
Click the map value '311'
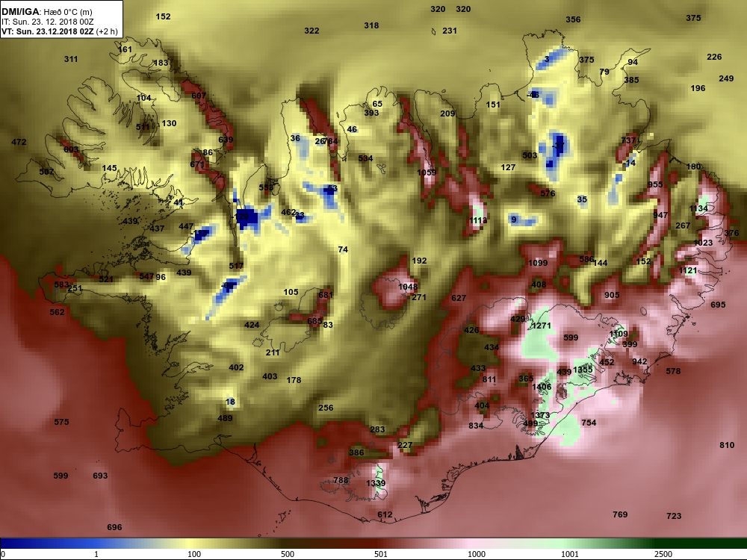(70, 59)
